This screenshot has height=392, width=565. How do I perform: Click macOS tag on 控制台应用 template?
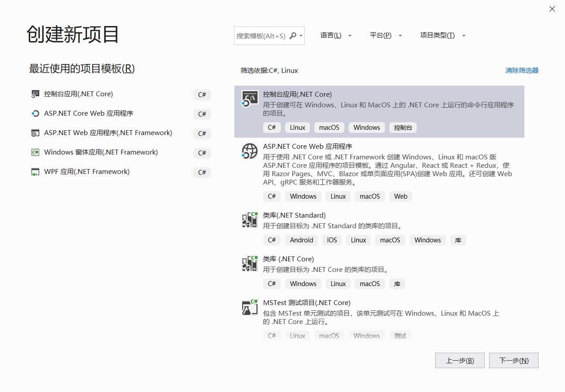click(x=329, y=127)
